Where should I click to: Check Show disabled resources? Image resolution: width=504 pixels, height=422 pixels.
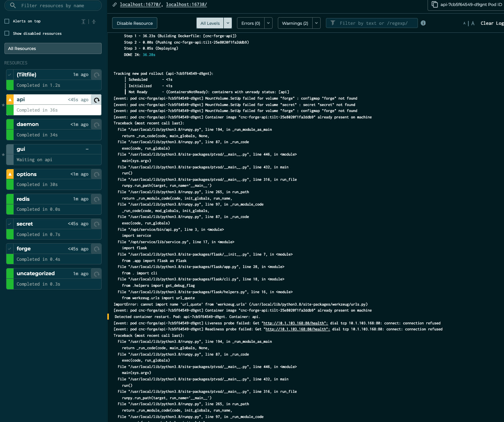[7, 34]
